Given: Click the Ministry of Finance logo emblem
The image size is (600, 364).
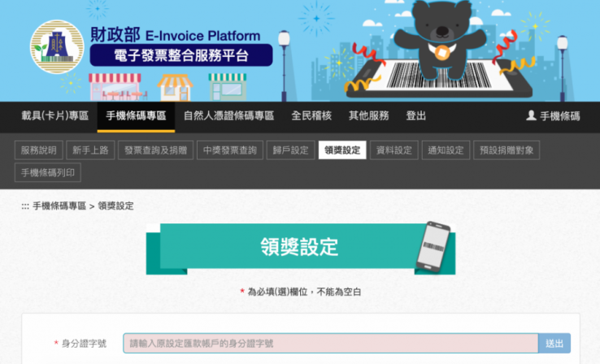Looking at the screenshot, I should [x=57, y=47].
